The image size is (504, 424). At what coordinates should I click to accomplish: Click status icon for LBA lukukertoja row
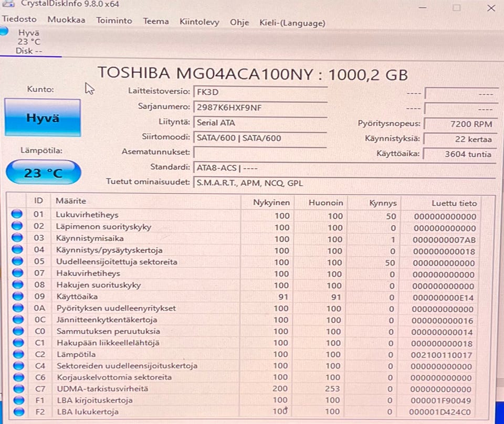[19, 411]
